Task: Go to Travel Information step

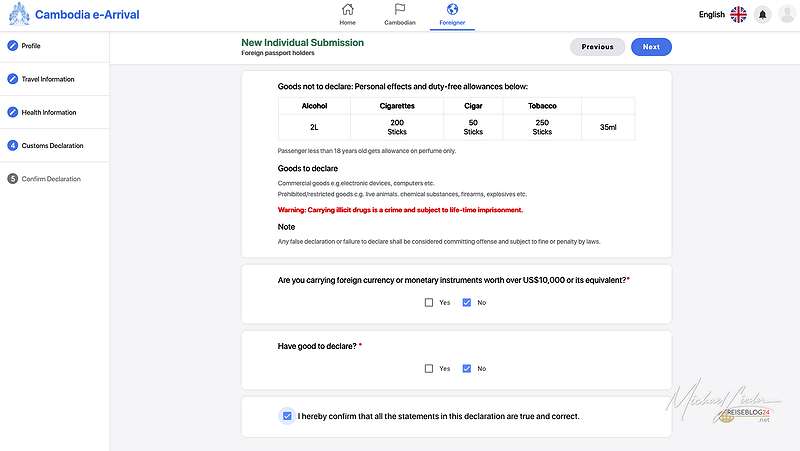Action: click(x=48, y=79)
